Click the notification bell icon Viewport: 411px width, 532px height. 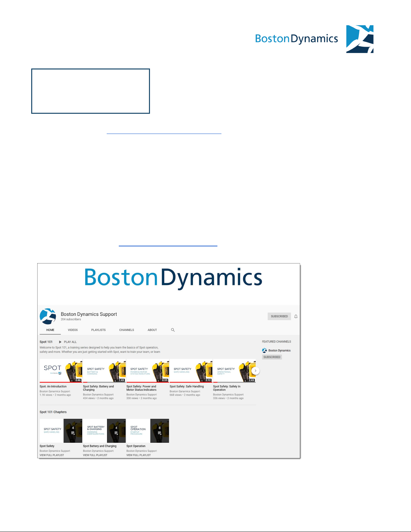(x=296, y=317)
